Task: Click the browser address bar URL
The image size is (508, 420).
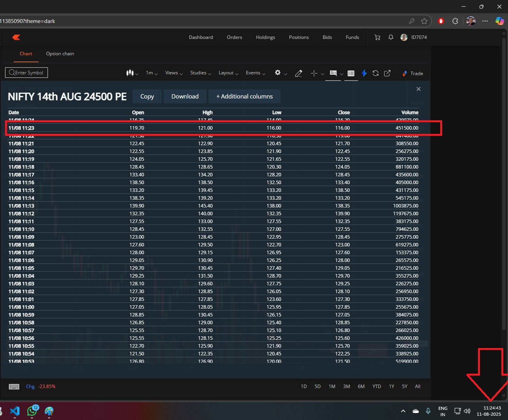Action: (x=28, y=21)
